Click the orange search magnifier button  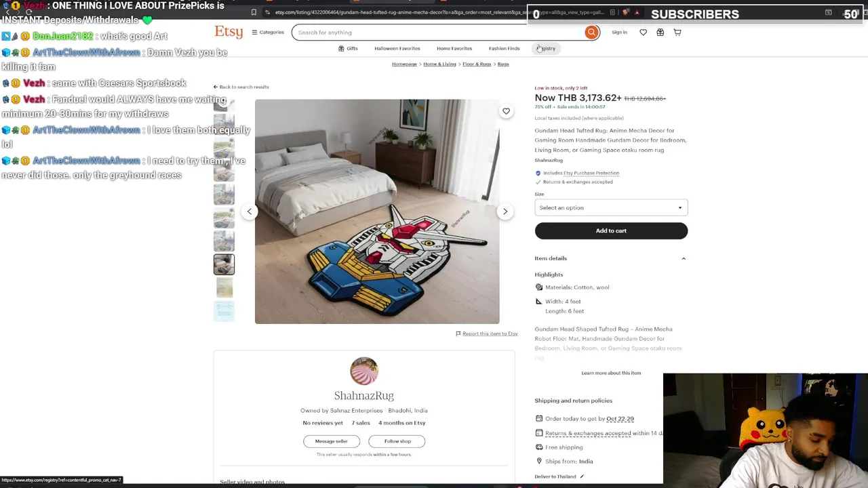pos(591,32)
